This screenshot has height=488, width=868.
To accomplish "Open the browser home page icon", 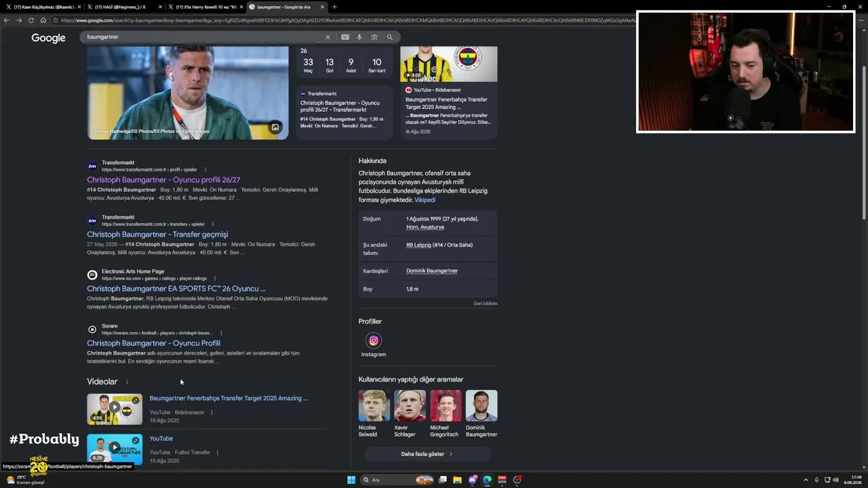I will coord(43,20).
